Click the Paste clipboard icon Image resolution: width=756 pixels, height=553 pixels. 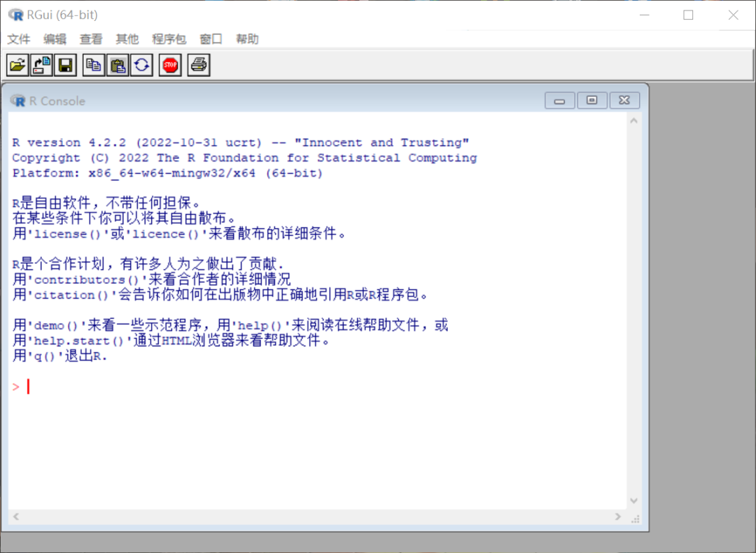[118, 65]
